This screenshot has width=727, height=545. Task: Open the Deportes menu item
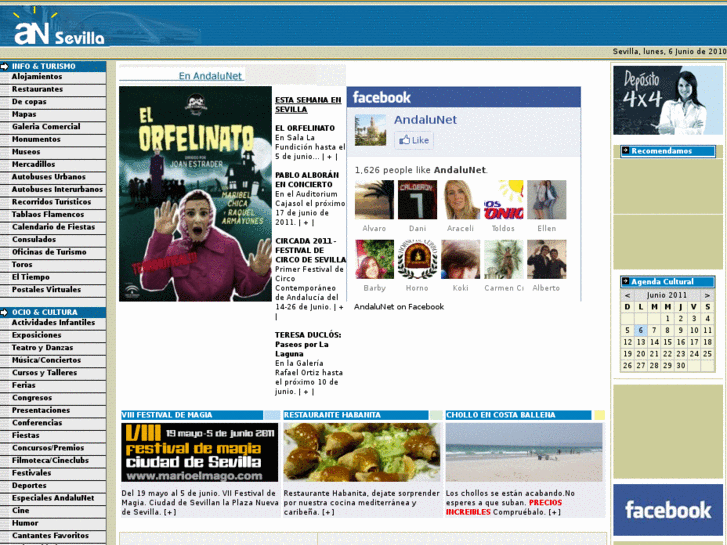click(x=29, y=485)
